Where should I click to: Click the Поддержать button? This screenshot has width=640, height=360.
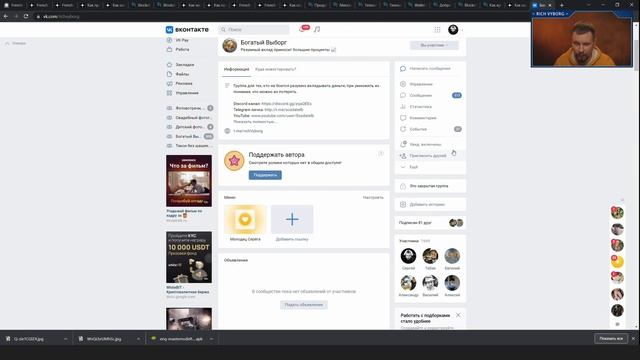(265, 175)
